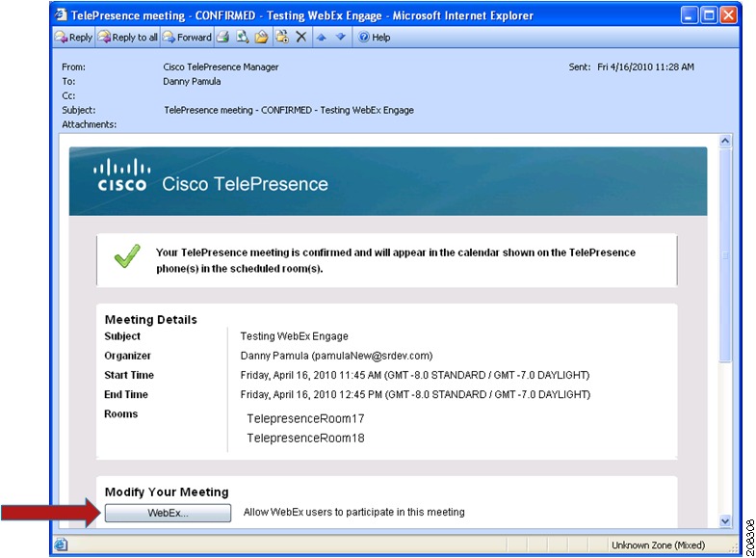Click the WebEx... button

coord(168,513)
